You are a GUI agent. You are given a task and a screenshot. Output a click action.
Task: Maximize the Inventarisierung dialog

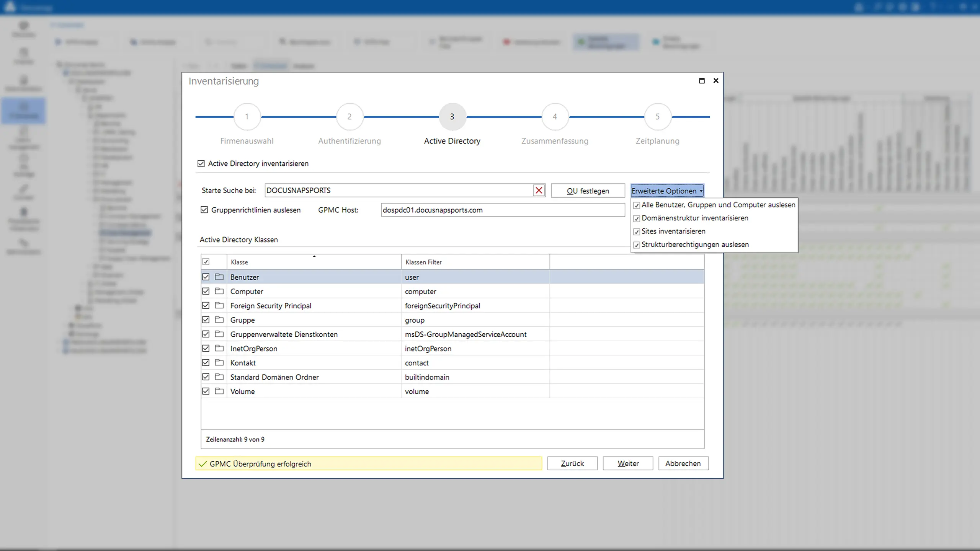pos(702,81)
